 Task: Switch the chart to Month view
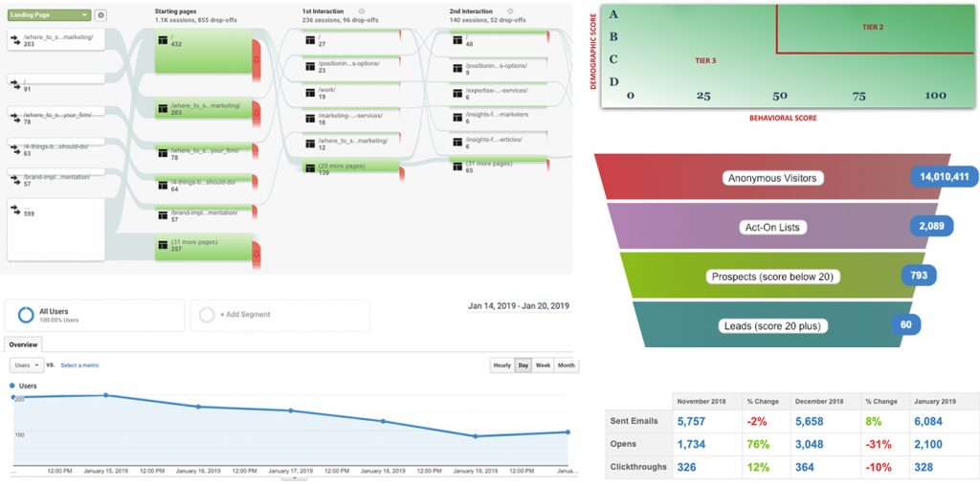click(x=567, y=365)
